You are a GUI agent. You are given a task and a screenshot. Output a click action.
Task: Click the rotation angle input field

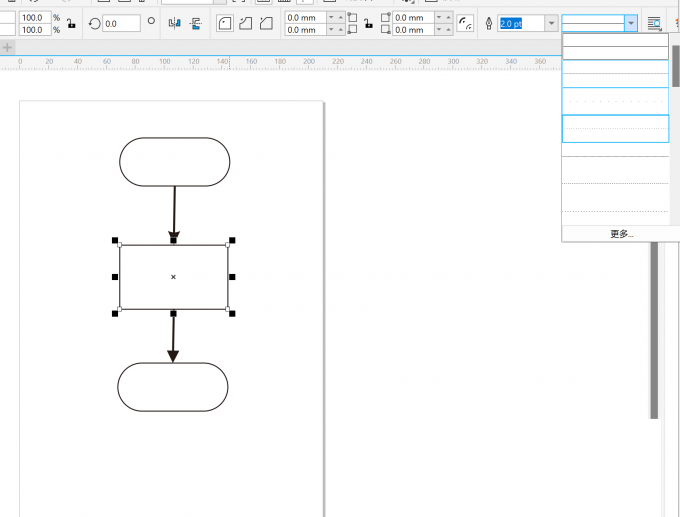pos(121,23)
